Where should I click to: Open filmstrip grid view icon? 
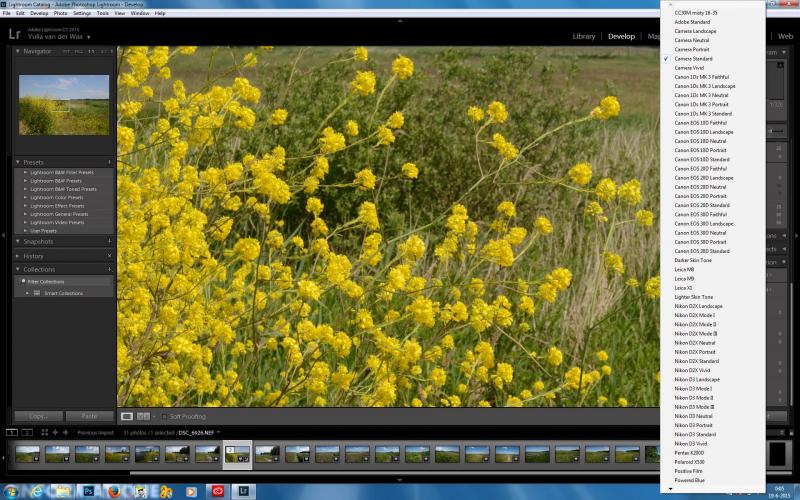(44, 432)
